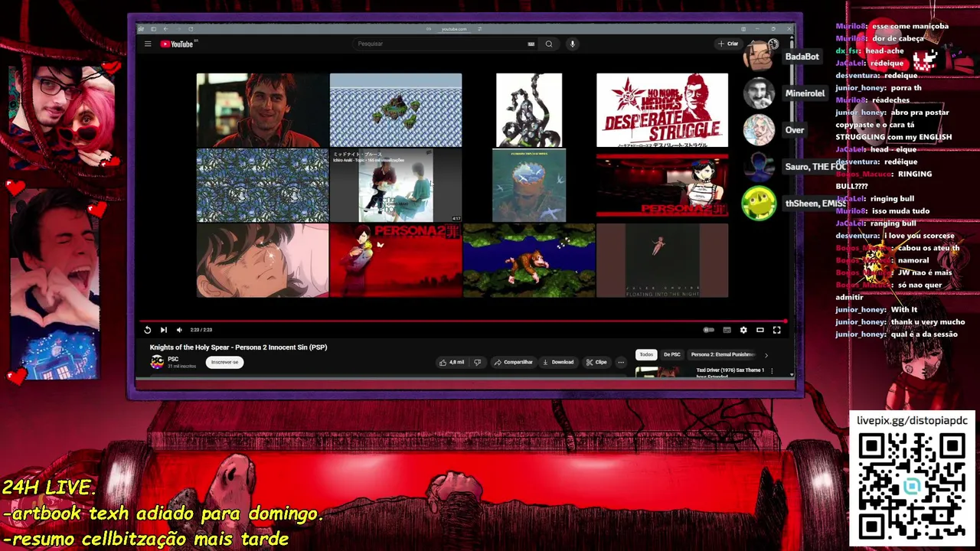980x551 pixels.
Task: Go back with the browser back arrow
Action: coord(165,29)
